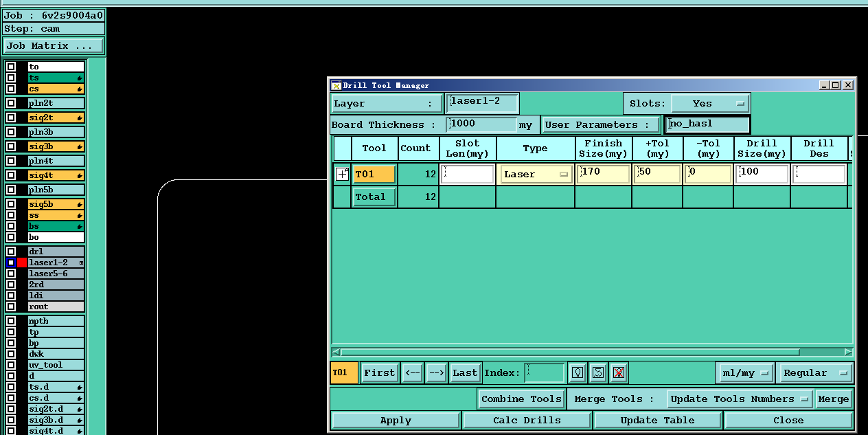Screen dimensions: 868x435
Task: Go to First tool
Action: tap(380, 373)
